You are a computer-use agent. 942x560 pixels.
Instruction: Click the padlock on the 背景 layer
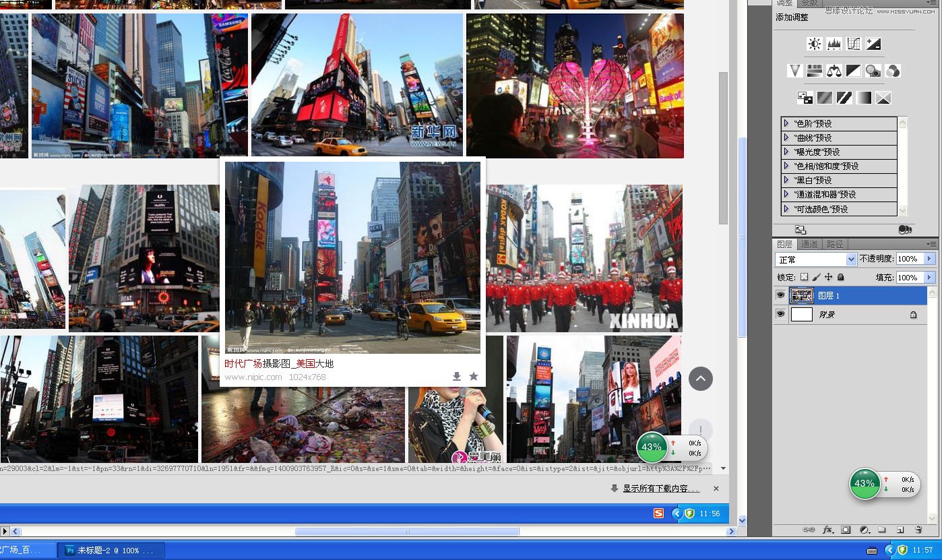coord(914,315)
